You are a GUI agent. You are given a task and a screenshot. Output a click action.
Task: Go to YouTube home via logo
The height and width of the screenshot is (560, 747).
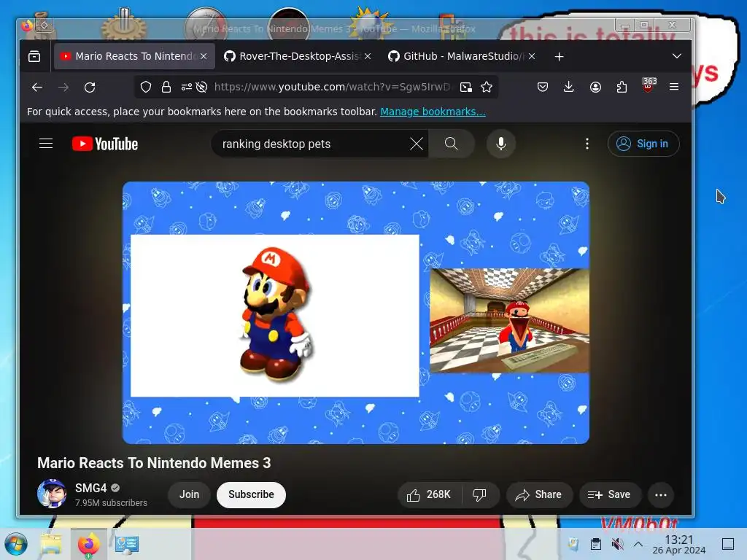pyautogui.click(x=105, y=144)
